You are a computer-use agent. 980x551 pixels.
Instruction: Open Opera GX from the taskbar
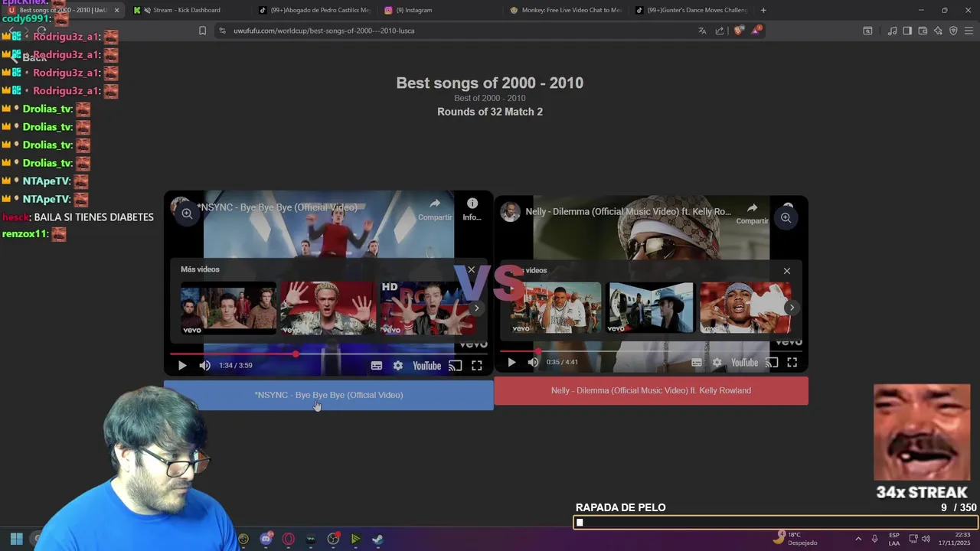[x=288, y=539]
